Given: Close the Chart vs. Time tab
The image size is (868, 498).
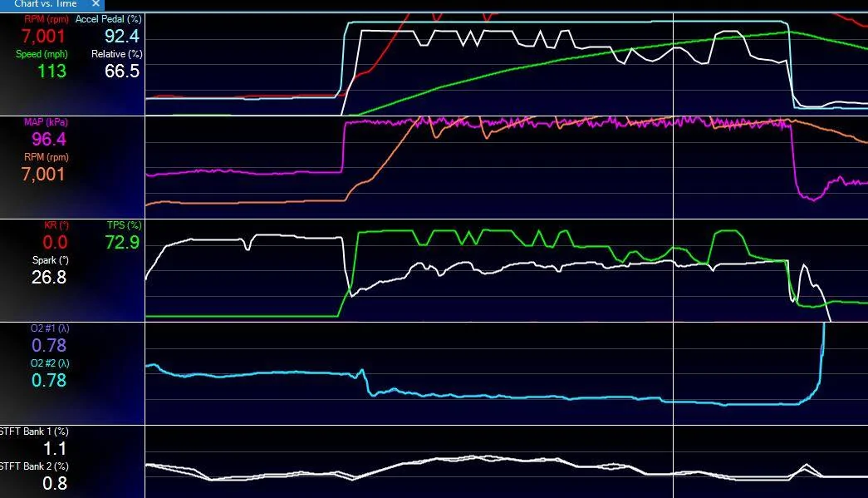Looking at the screenshot, I should click(96, 3).
